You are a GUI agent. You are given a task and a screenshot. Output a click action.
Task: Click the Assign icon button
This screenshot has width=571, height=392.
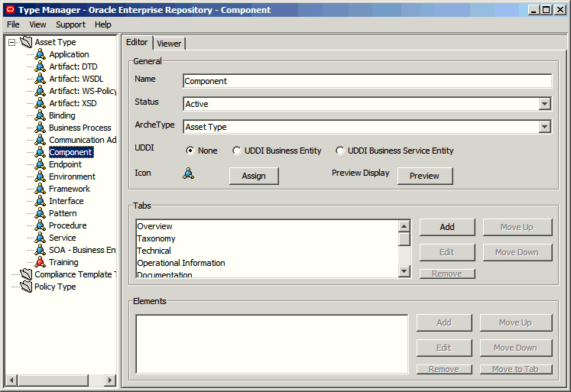click(x=254, y=176)
